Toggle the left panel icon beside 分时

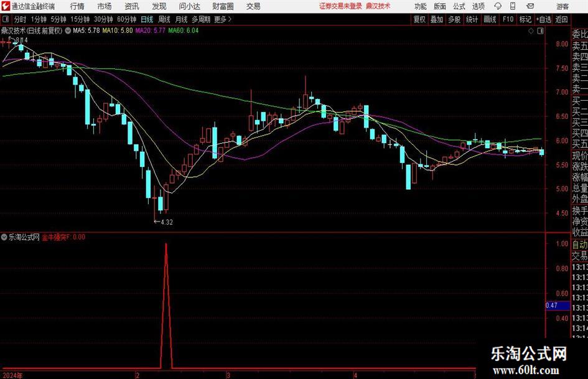click(x=6, y=19)
